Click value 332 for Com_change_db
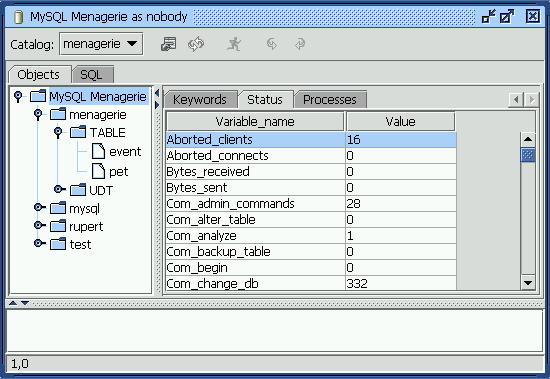Image resolution: width=550 pixels, height=379 pixels. (x=357, y=284)
